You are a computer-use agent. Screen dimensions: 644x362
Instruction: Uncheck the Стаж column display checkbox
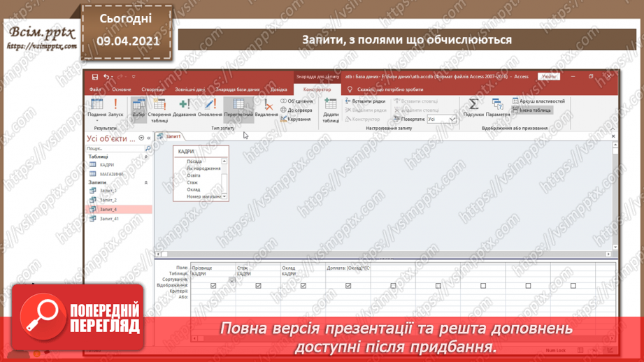[258, 286]
